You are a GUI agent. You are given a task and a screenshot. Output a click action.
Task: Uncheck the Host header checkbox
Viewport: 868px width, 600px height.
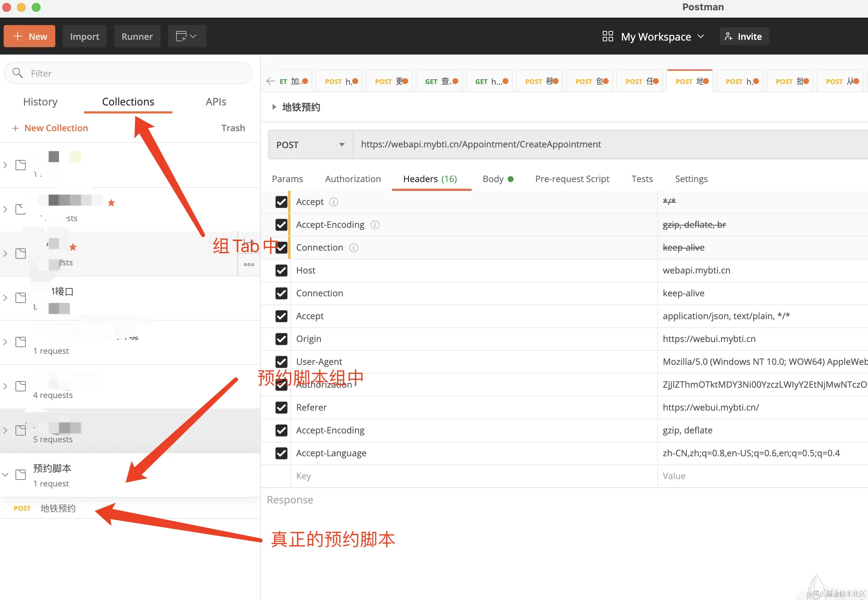point(281,270)
